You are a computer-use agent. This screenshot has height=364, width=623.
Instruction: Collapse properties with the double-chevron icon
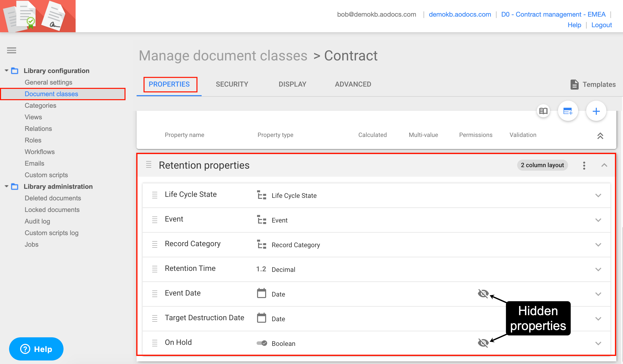pos(600,136)
